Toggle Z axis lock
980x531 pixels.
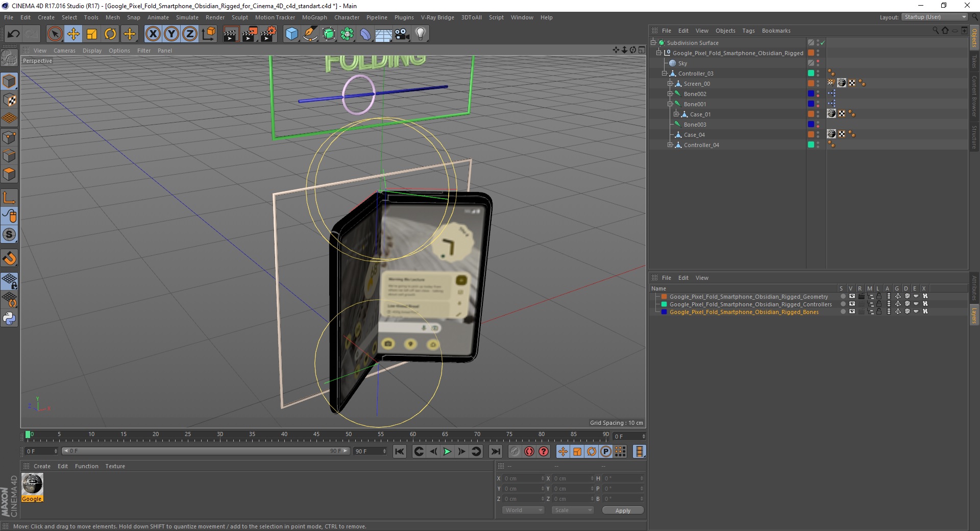(190, 34)
